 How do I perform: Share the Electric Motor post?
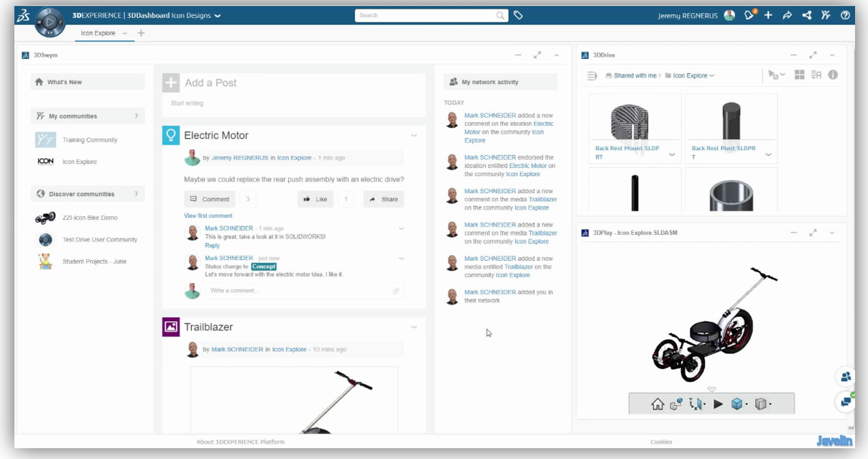pos(384,199)
